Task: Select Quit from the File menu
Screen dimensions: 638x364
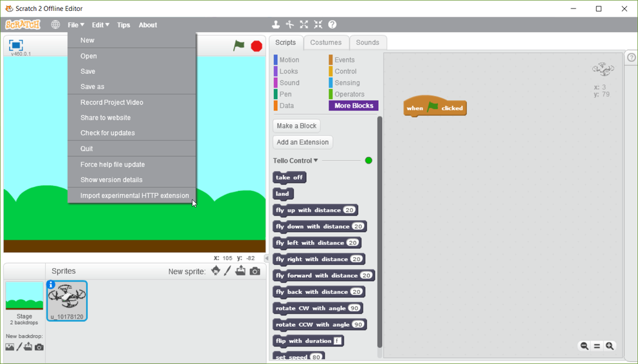Action: (x=132, y=149)
